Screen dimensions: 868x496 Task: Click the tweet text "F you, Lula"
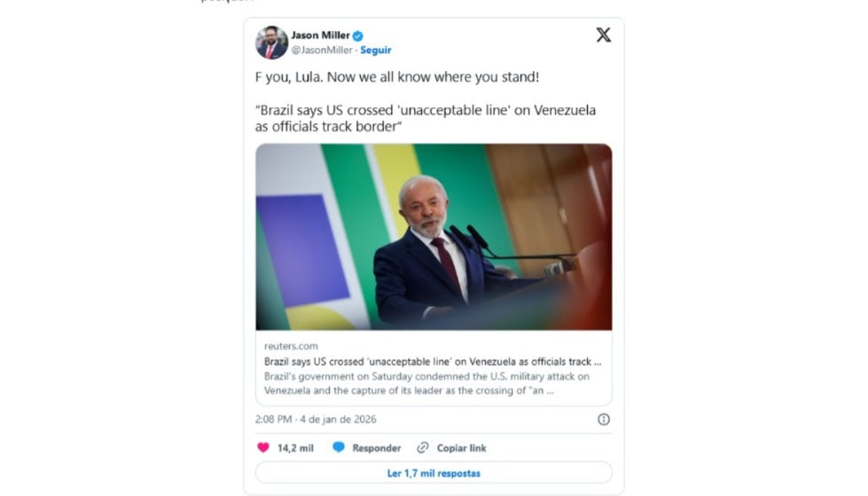click(396, 77)
